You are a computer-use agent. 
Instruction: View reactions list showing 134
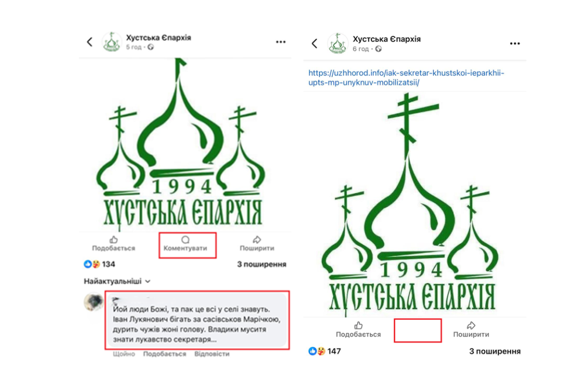[x=100, y=264]
